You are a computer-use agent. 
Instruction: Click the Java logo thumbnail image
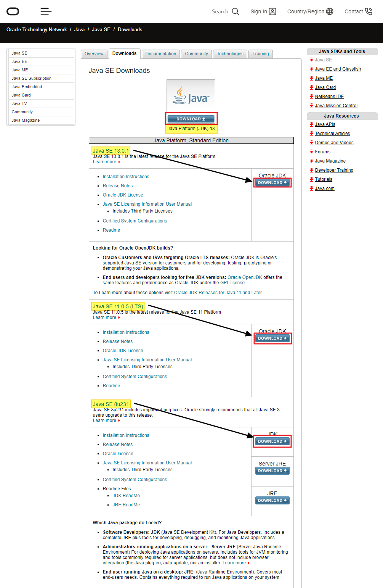(x=191, y=96)
